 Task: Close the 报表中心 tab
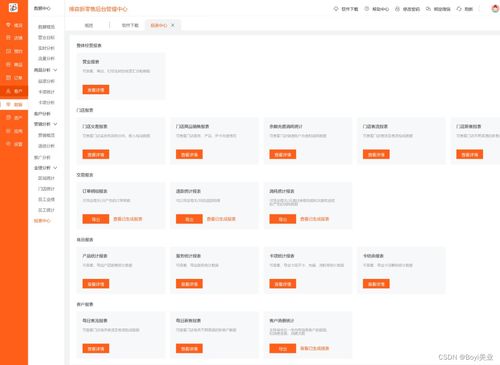(173, 25)
